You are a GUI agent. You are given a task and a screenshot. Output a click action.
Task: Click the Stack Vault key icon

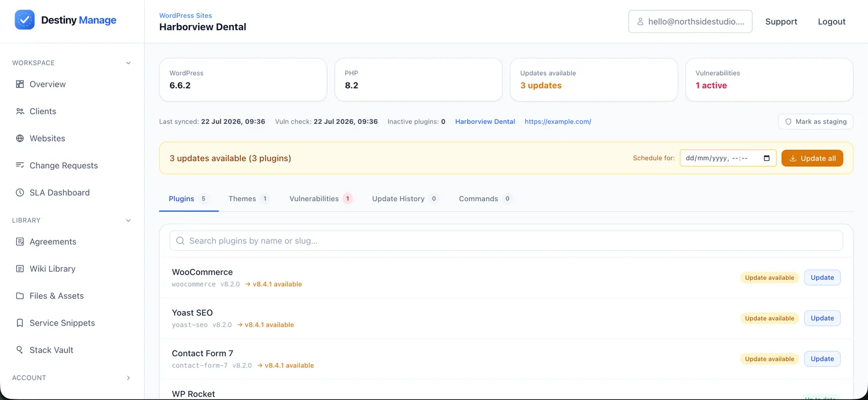(x=20, y=350)
